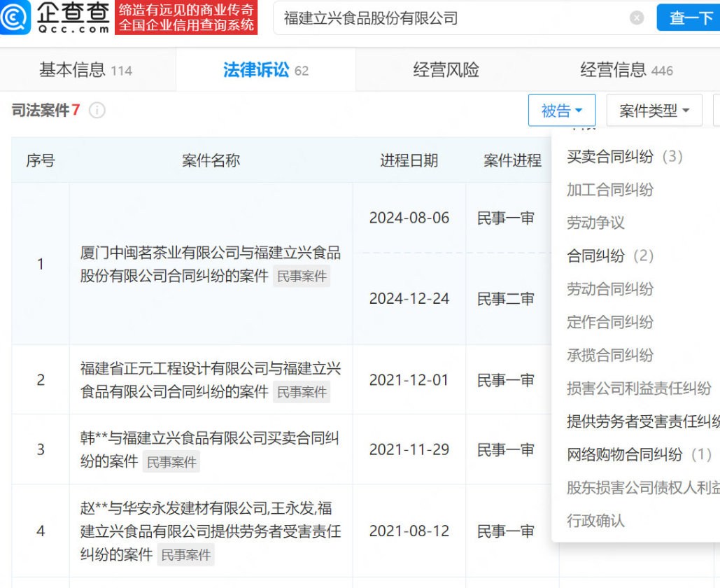
Task: Open the 司法案件 info tooltip icon
Action: (x=97, y=111)
